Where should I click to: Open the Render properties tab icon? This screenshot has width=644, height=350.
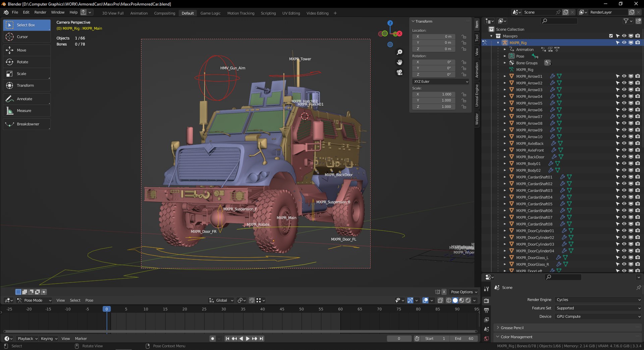tap(486, 301)
